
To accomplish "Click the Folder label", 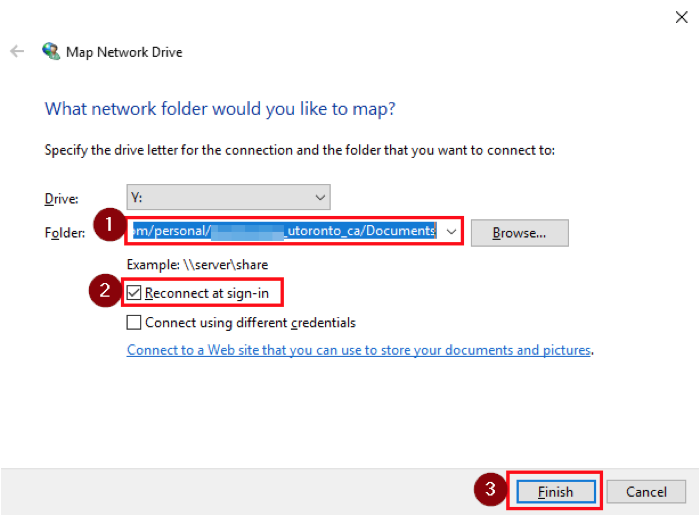I will 65,233.
